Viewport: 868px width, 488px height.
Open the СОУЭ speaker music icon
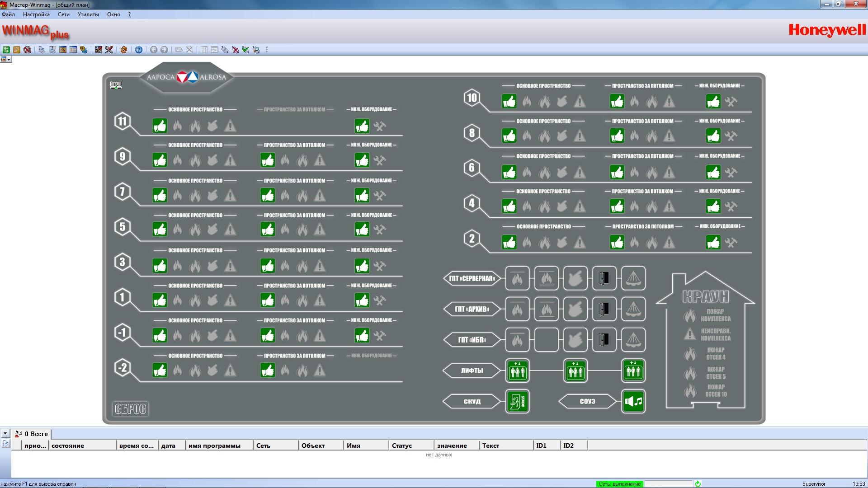click(633, 401)
